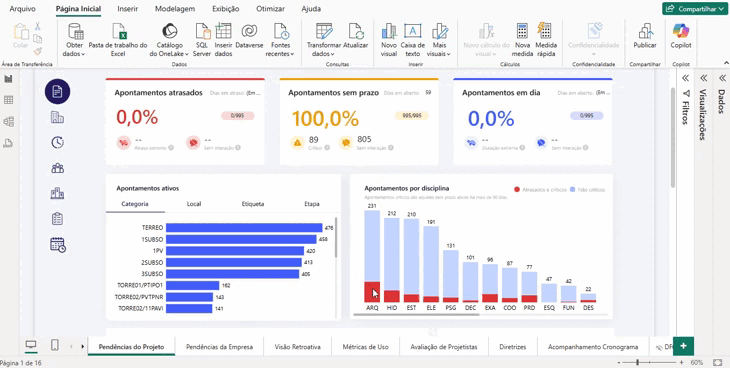This screenshot has height=368, width=730.
Task: Click the clipboard navigation icon in dashboard
Action: [x=57, y=218]
